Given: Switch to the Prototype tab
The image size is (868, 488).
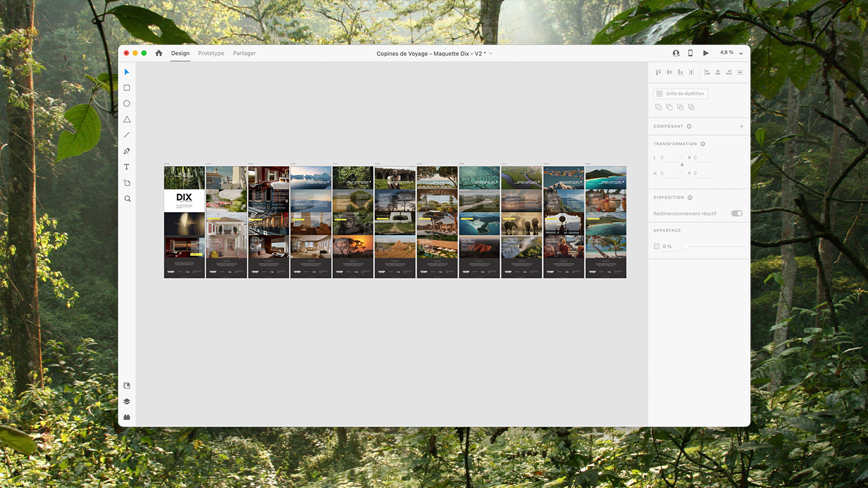Looking at the screenshot, I should 211,53.
